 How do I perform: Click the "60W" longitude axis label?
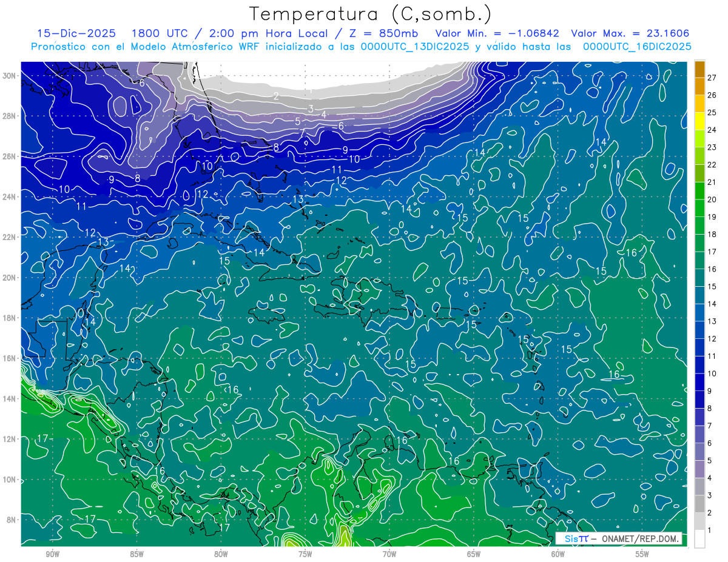pos(558,555)
